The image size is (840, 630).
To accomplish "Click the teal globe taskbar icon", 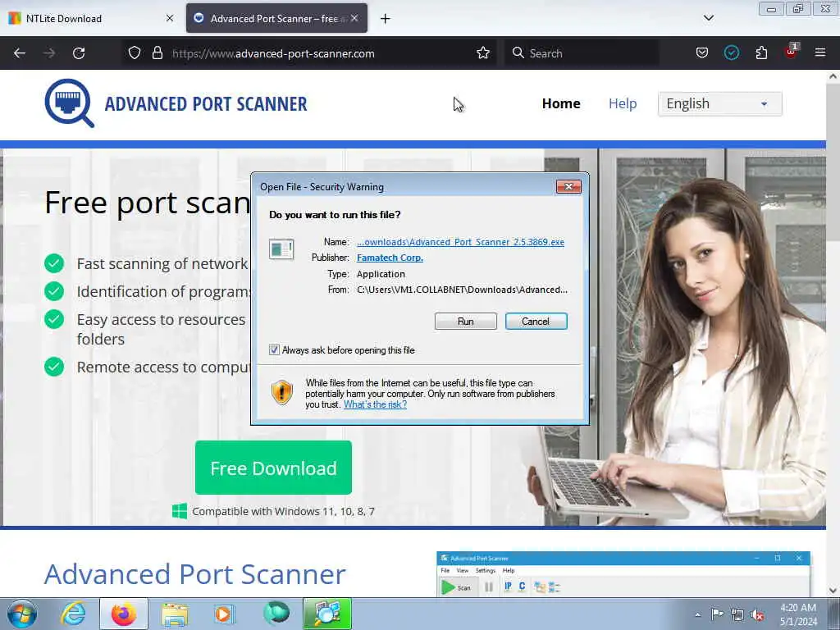I will [276, 614].
